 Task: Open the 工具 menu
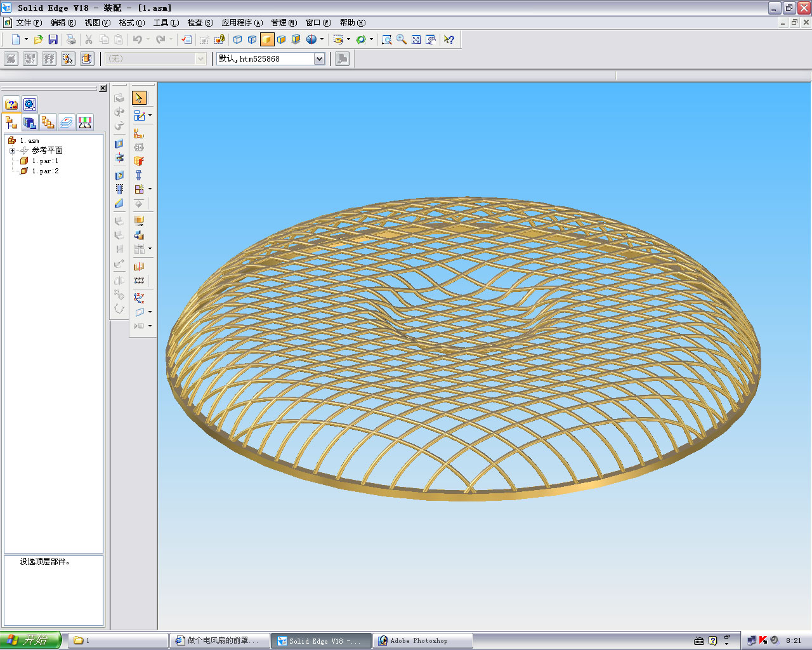tap(166, 23)
